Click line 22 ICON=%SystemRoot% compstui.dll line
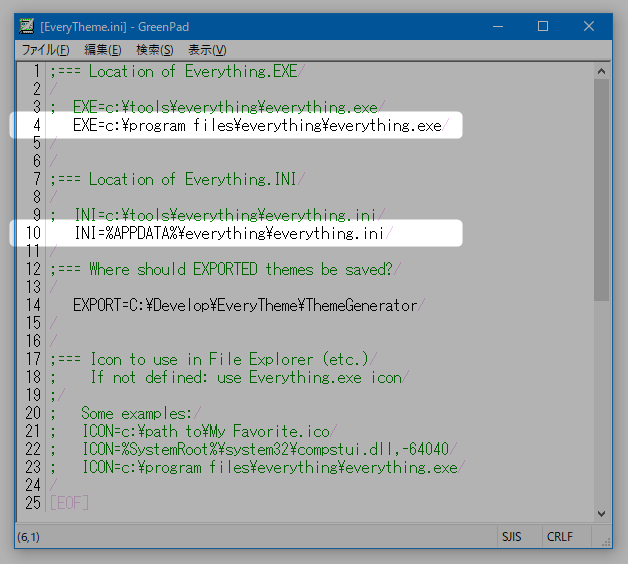The height and width of the screenshot is (564, 628). coord(249,449)
